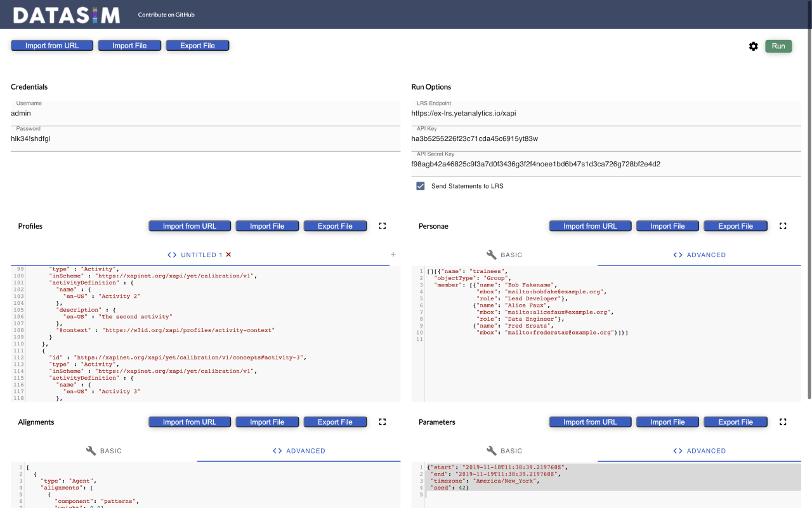Click Import File in the Profiles section
Viewport: 812px width, 508px height.
click(267, 226)
